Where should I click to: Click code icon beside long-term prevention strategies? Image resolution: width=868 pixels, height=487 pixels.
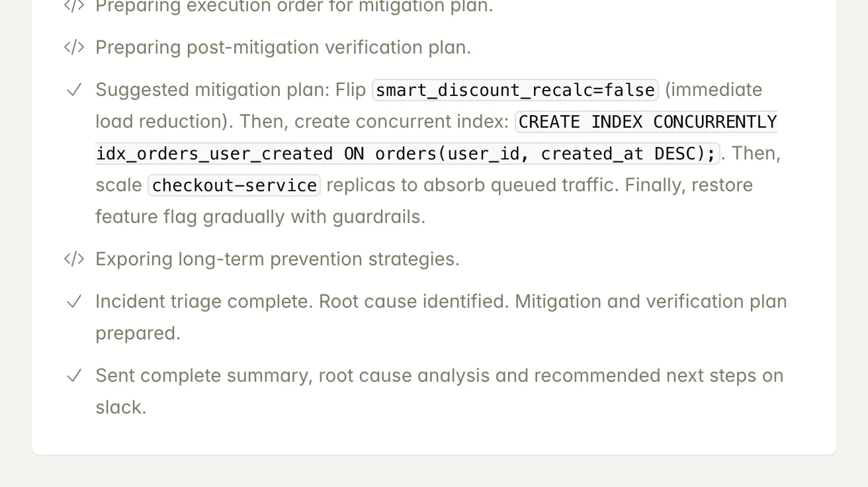[x=73, y=259]
